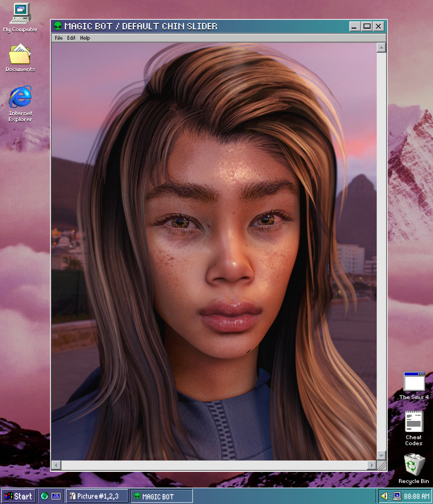Open The Sims 4 desktop shortcut
Screen dimensions: 433x504
point(414,382)
